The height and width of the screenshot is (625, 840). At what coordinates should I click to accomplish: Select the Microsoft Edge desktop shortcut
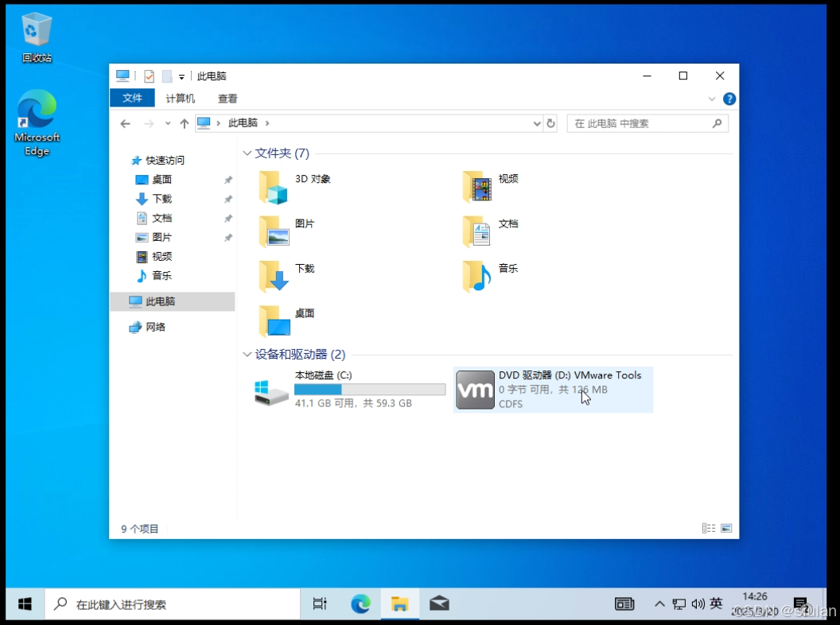(37, 122)
